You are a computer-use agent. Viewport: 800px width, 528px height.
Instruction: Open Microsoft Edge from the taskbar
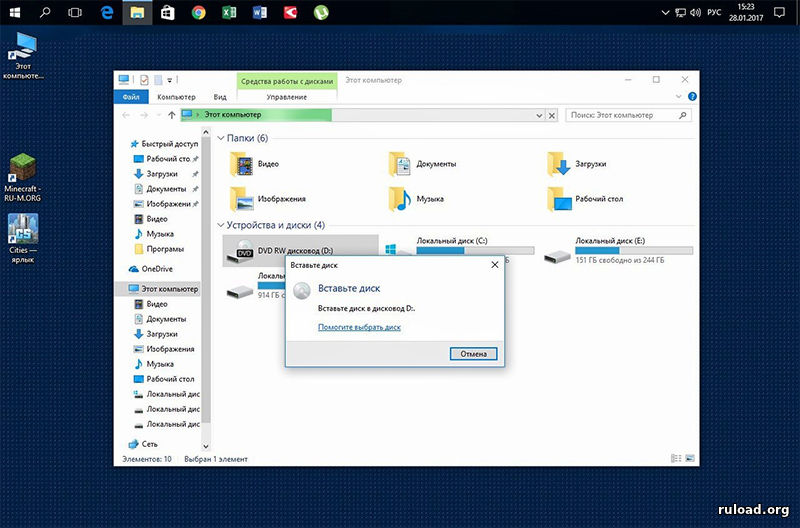point(107,12)
